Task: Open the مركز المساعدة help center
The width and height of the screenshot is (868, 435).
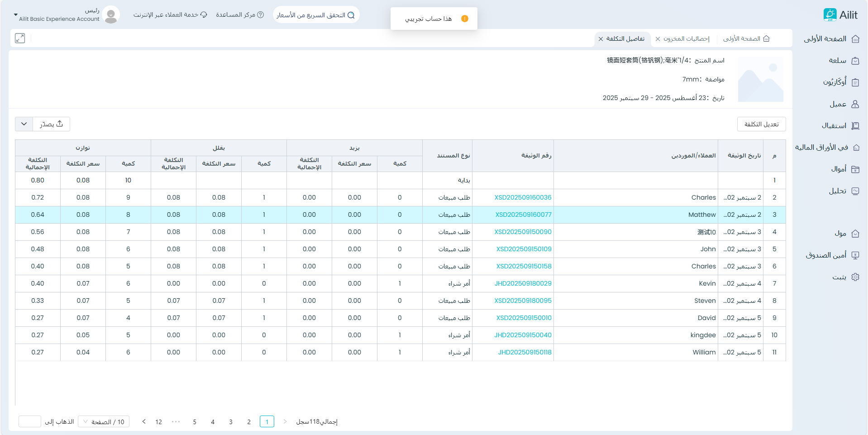Action: click(240, 15)
